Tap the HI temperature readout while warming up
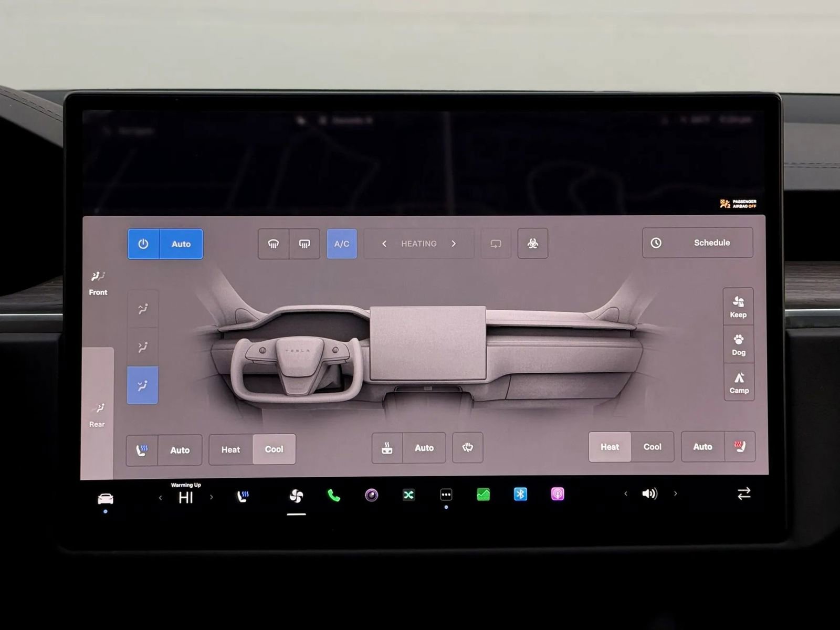Viewport: 840px width, 630px height. pyautogui.click(x=186, y=498)
